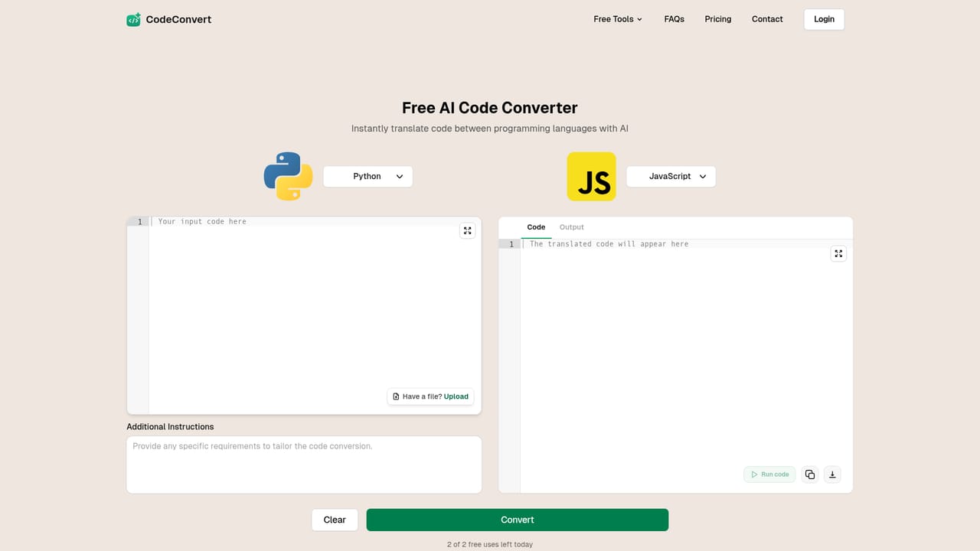The image size is (980, 551).
Task: Open the Contact page
Action: 767,19
